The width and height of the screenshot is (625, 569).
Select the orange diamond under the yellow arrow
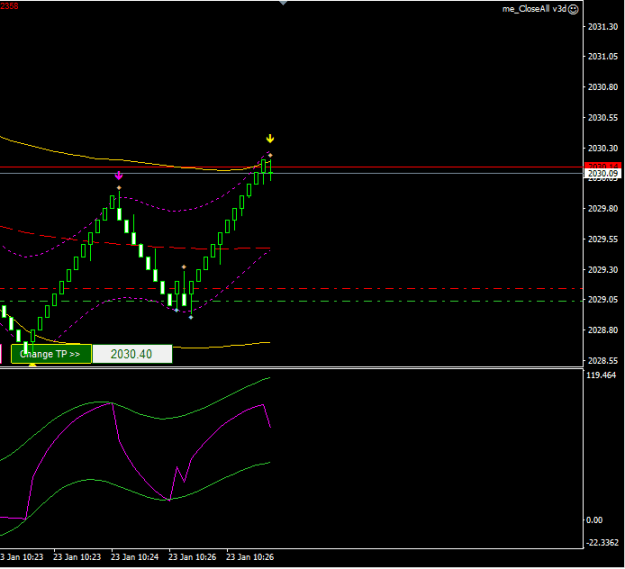[270, 155]
